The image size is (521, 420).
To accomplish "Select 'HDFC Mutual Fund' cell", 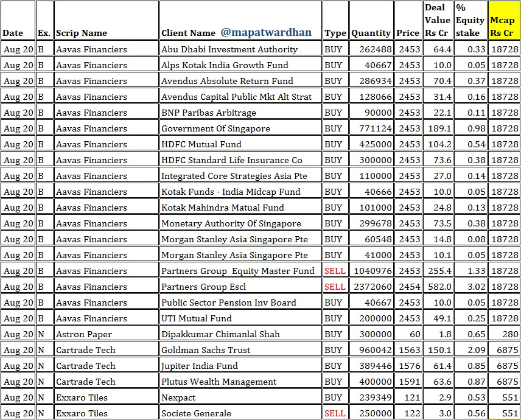I will 240,144.
